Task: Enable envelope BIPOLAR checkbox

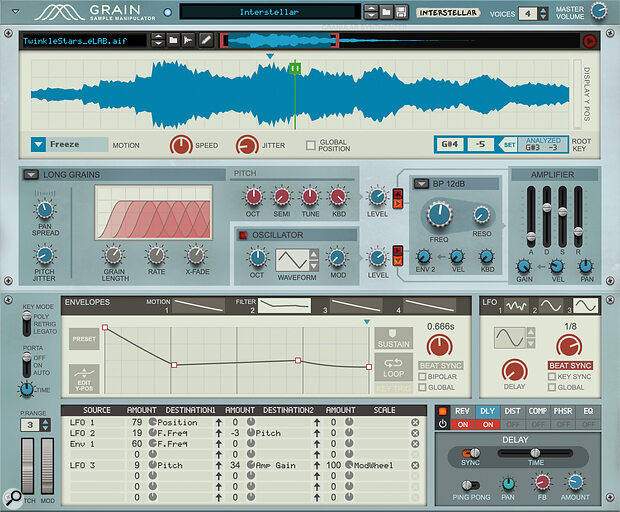Action: pos(422,376)
